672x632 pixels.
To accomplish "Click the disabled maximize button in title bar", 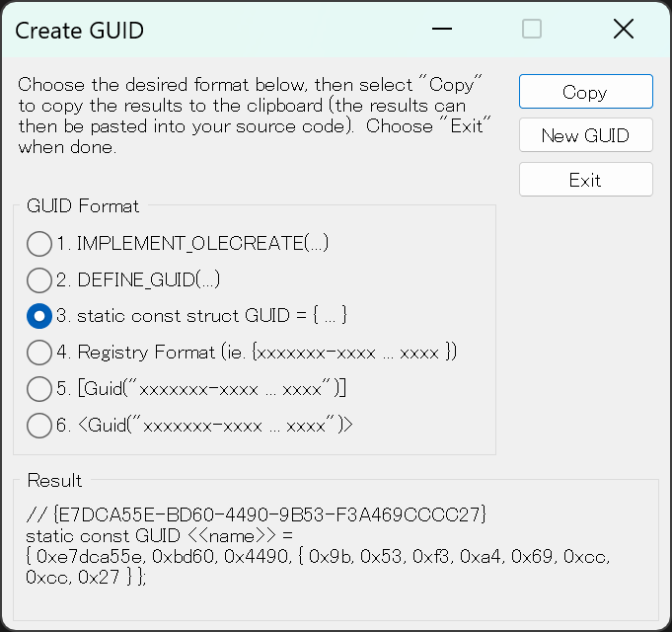I will tap(532, 30).
